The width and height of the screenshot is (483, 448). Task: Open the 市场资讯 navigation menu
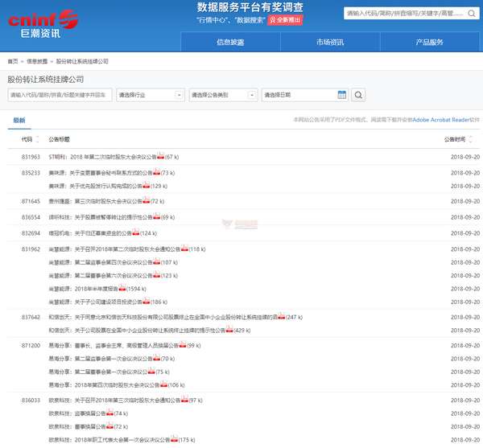pyautogui.click(x=330, y=43)
